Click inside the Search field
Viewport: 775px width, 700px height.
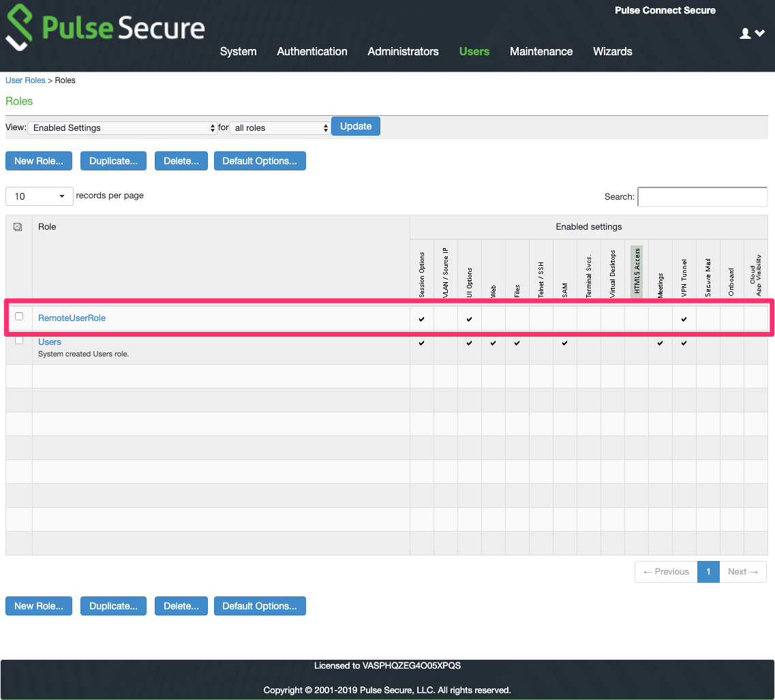(702, 196)
